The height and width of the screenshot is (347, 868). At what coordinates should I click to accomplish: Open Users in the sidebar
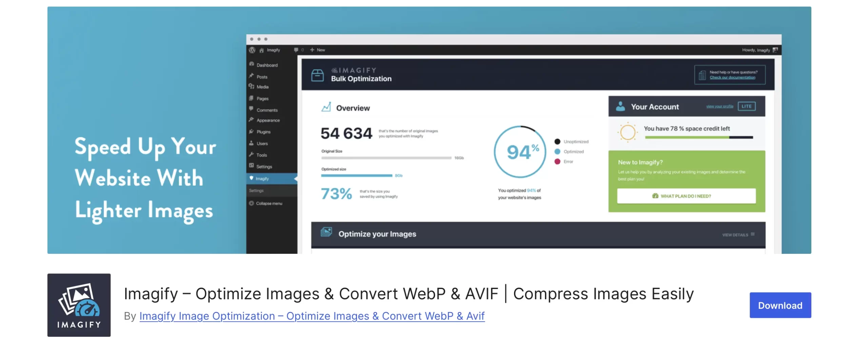[262, 143]
